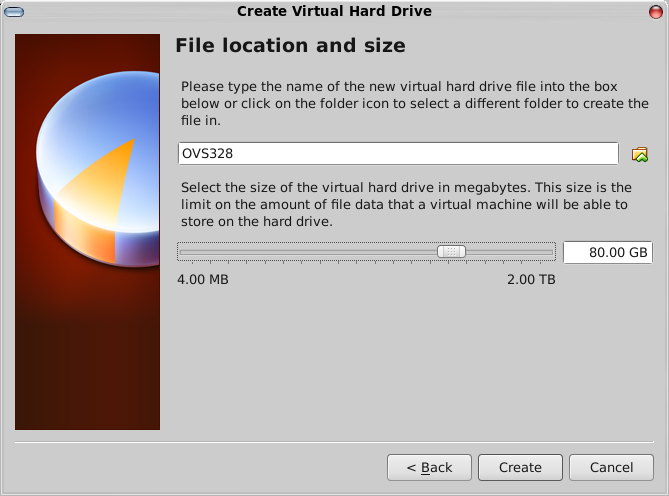Click the 80.00 GB size field

pyautogui.click(x=608, y=252)
